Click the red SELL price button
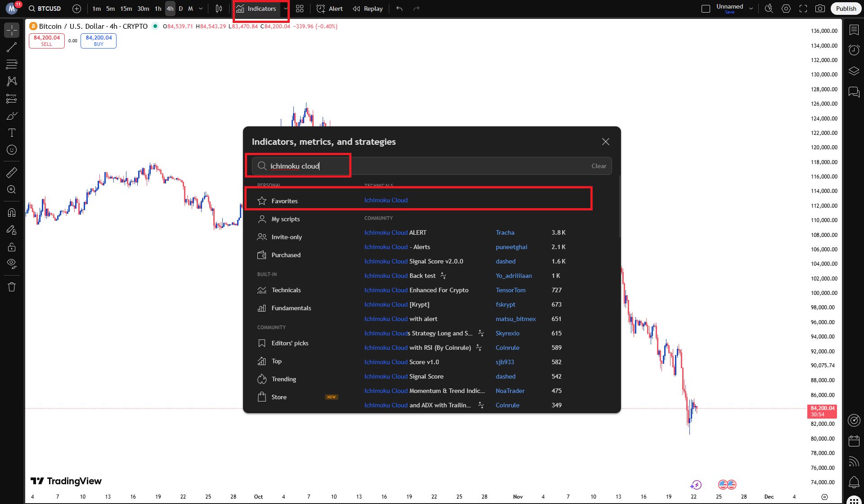Image resolution: width=864 pixels, height=504 pixels. [47, 40]
